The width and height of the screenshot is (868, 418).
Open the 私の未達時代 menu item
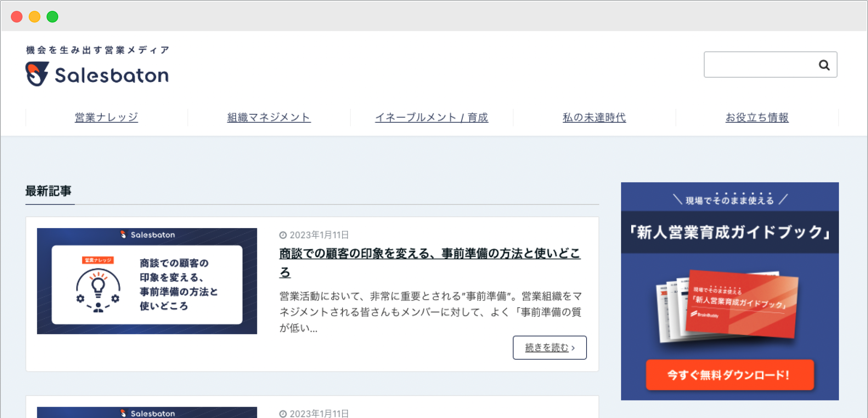[x=594, y=117]
